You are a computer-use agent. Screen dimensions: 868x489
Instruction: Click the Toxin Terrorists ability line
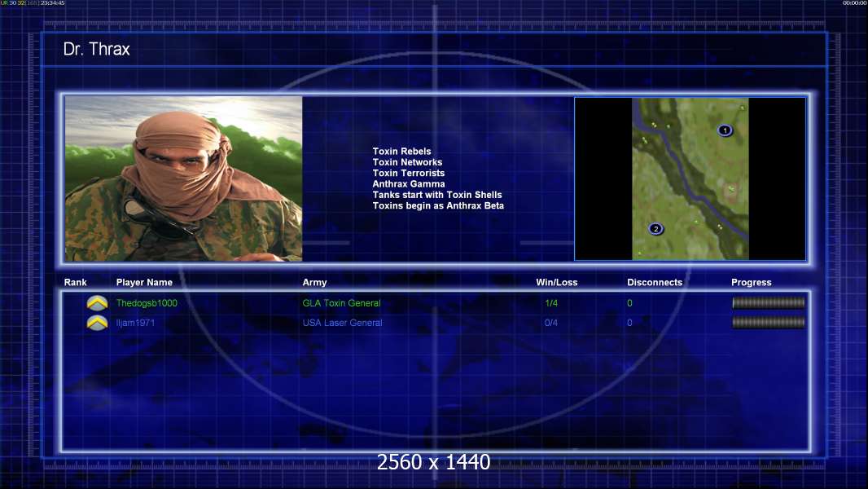pos(408,173)
